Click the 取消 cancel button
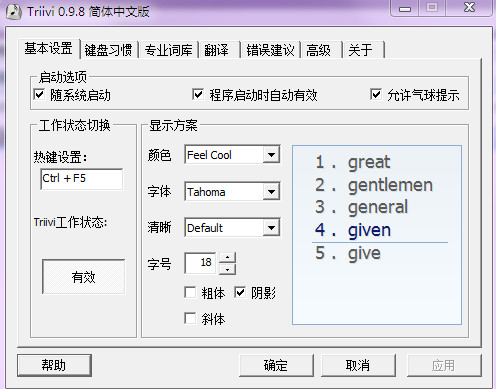 click(358, 365)
